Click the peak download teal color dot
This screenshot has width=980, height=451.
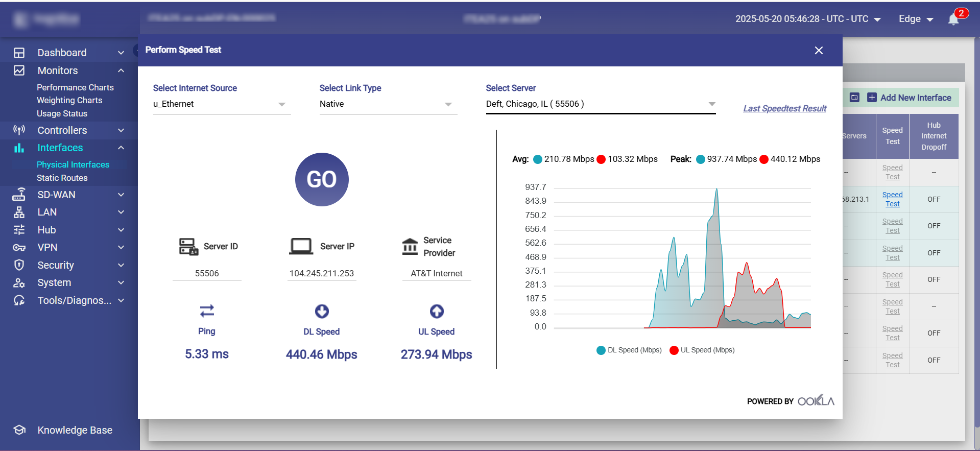pos(701,159)
